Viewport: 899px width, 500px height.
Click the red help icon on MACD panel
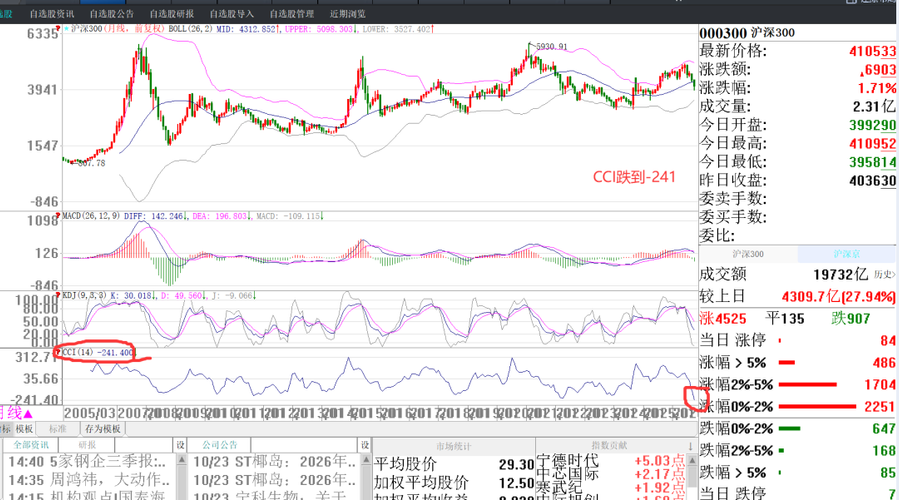(58, 216)
